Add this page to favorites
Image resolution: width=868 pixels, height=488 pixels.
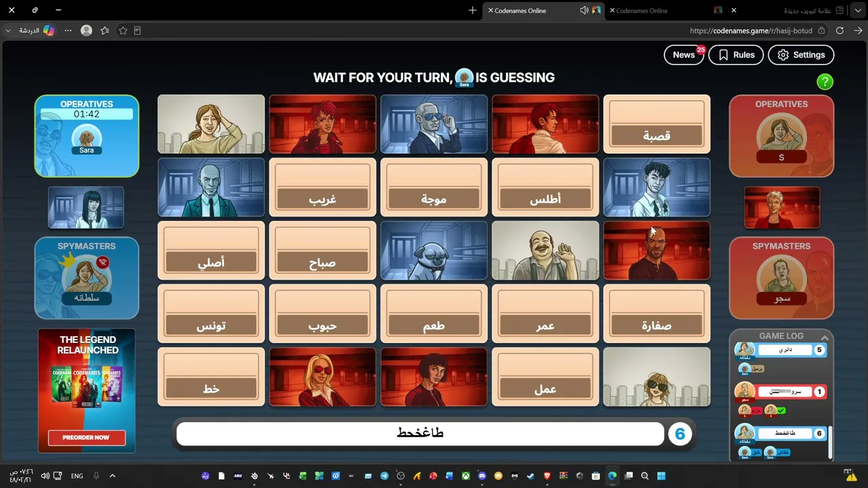pyautogui.click(x=123, y=30)
